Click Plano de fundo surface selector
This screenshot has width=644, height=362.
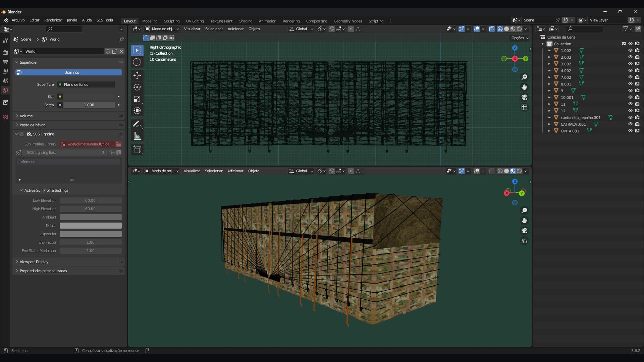point(86,84)
